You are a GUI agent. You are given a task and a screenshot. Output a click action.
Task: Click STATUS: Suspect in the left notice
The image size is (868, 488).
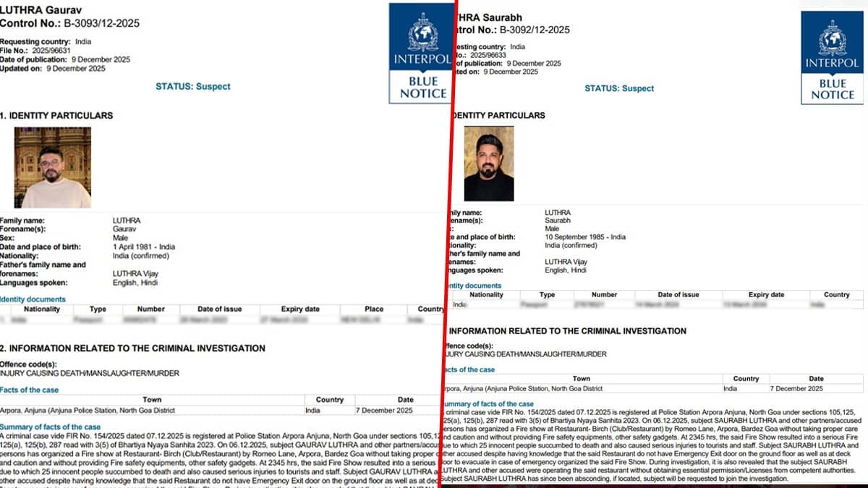(x=193, y=86)
